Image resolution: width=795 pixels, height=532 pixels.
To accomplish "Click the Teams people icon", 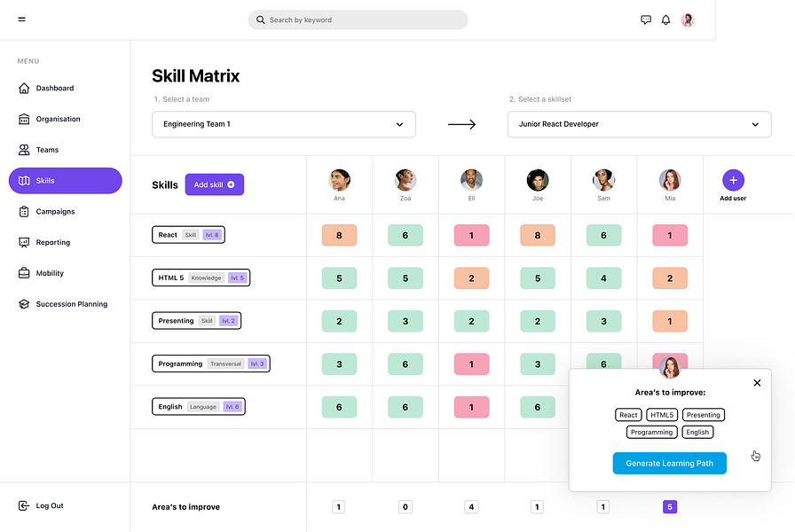I will tap(24, 150).
